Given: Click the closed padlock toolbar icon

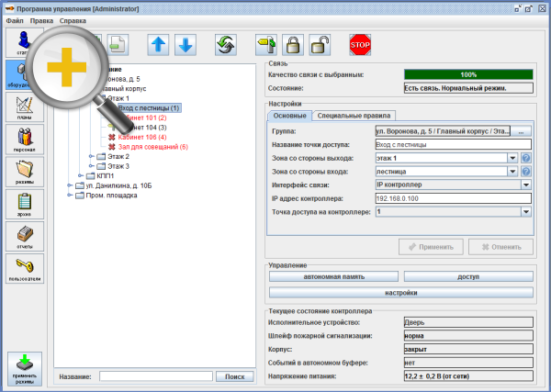Looking at the screenshot, I should (x=293, y=44).
